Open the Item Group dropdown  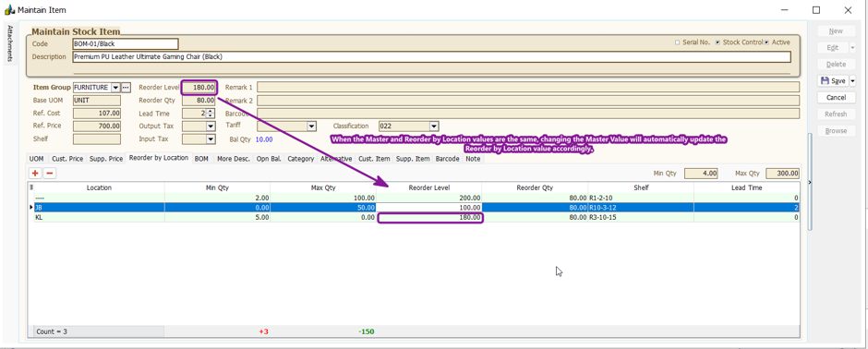[x=115, y=88]
